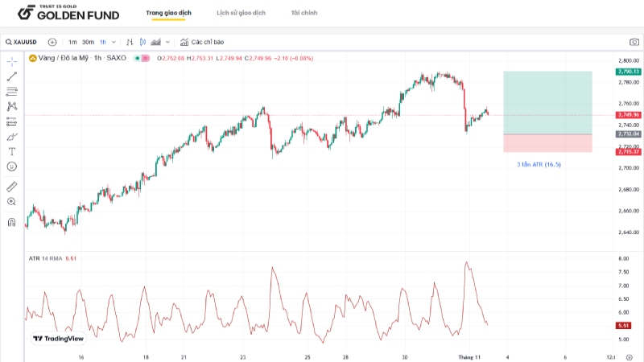The height and width of the screenshot is (362, 644).
Task: Open Các chỉ báo indicators button
Action: coord(201,42)
